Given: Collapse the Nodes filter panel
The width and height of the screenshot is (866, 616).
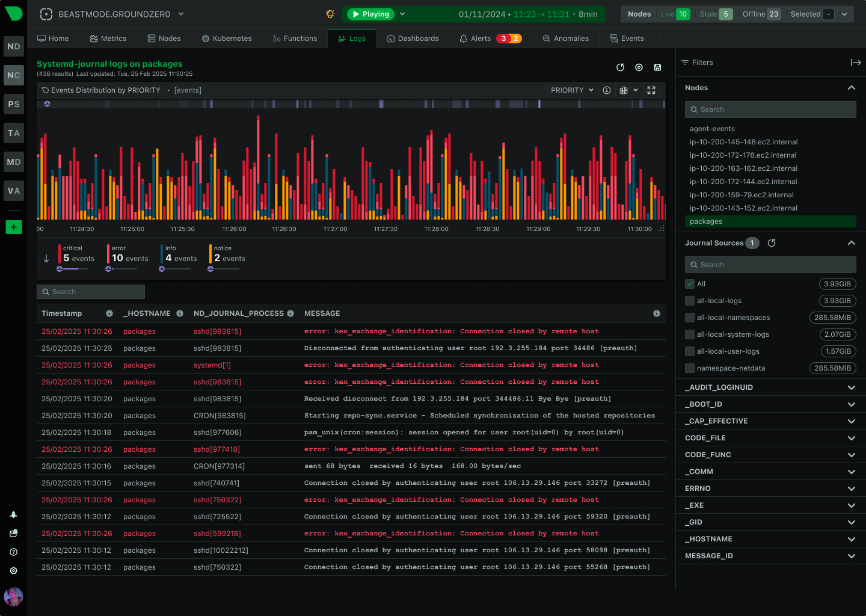Looking at the screenshot, I should click(x=851, y=87).
